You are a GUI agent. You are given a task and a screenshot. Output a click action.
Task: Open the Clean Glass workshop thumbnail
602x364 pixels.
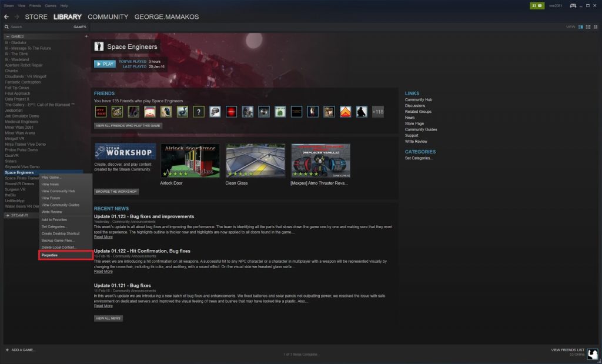(x=255, y=161)
